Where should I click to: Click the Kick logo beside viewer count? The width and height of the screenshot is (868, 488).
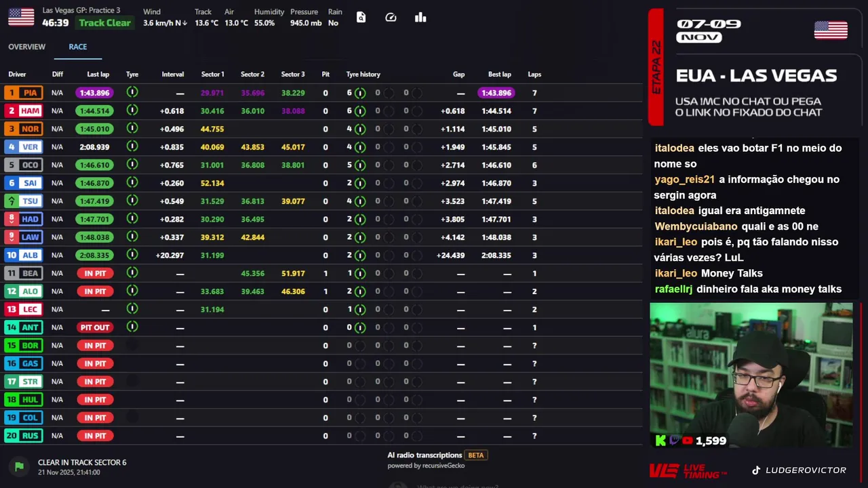(x=660, y=441)
